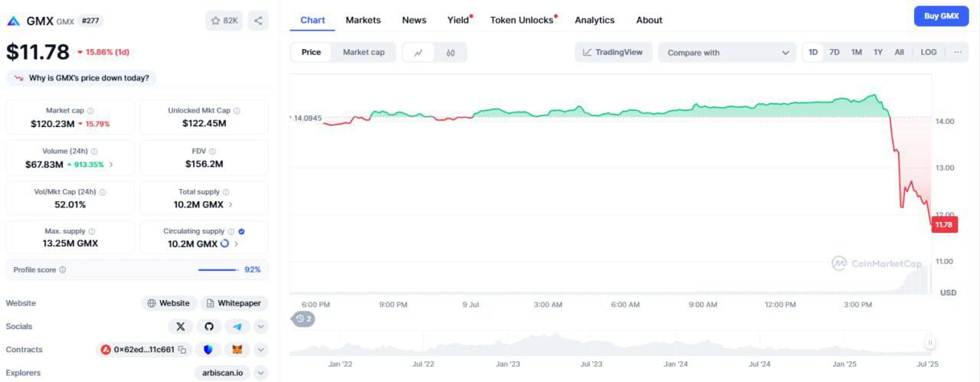Click the info icon next to Profile score
The width and height of the screenshot is (980, 382).
pos(63,269)
